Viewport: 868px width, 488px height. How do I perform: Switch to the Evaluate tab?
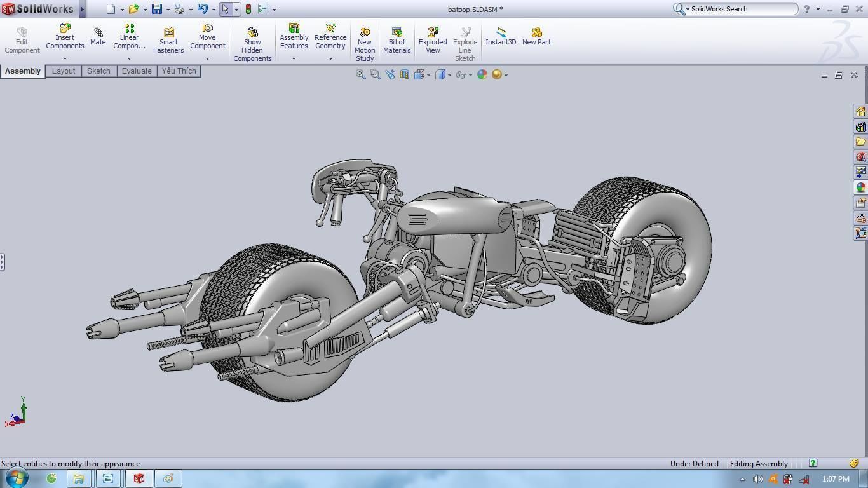pos(137,71)
